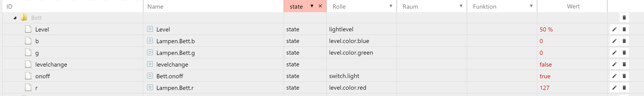Viewport: 644px width, 96px height.
Task: Delete the Lampen.Bett.r state
Action: pos(624,88)
